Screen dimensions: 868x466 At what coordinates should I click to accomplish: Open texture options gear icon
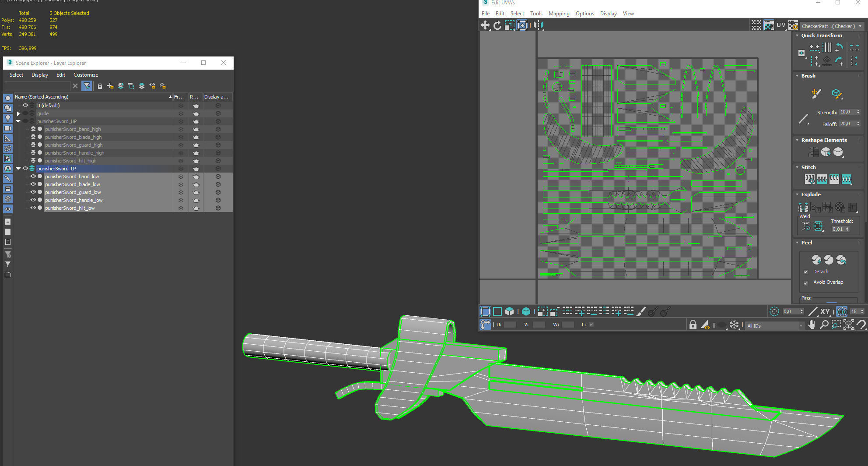pos(793,26)
